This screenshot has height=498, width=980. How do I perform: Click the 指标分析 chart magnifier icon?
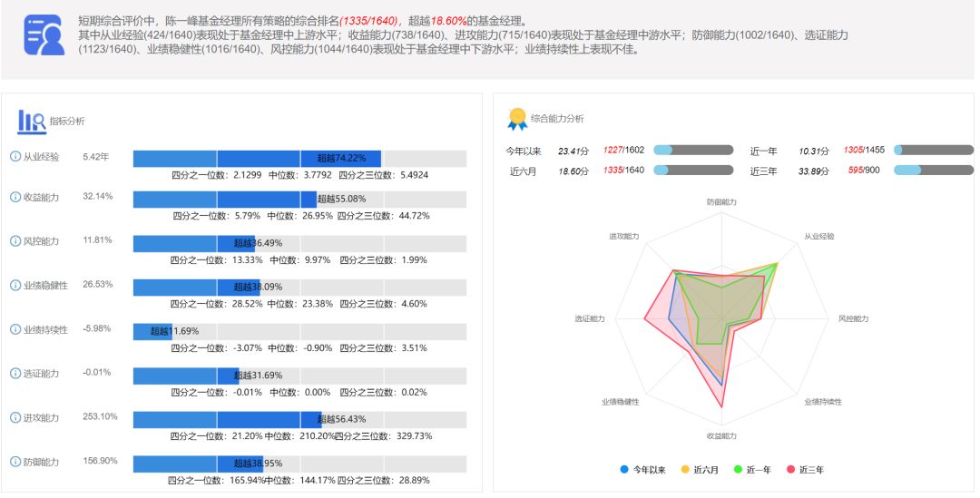[x=31, y=122]
